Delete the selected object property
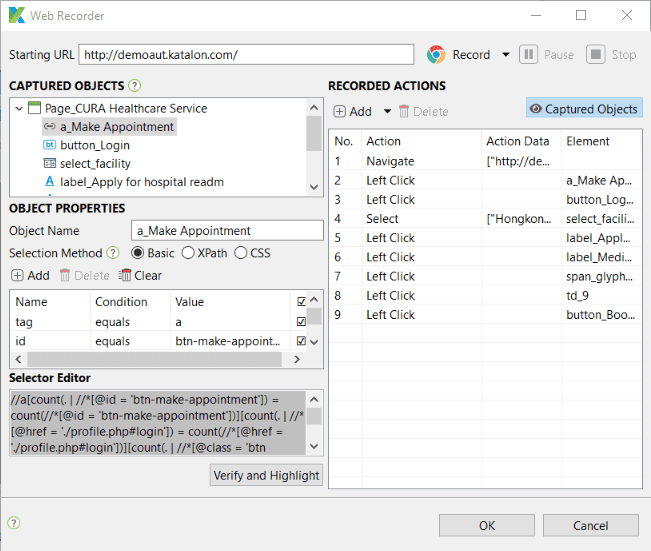This screenshot has height=551, width=651. click(84, 275)
